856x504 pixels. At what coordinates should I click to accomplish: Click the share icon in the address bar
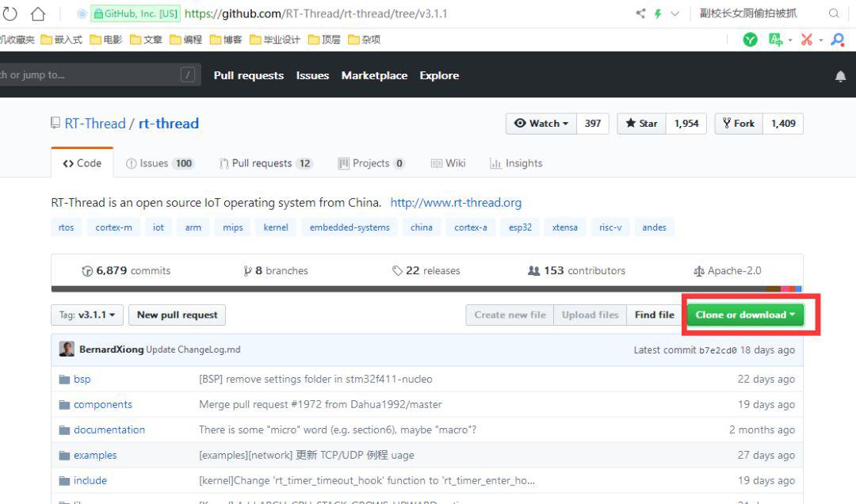[641, 13]
